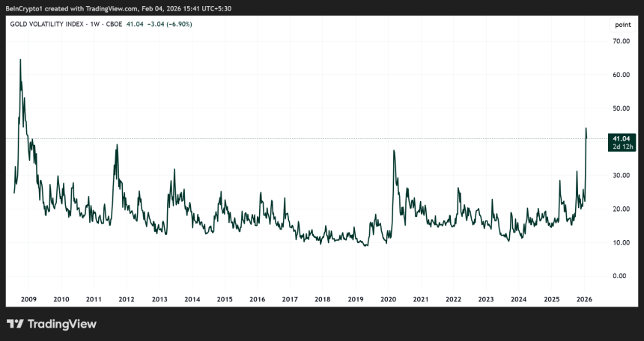Click the TradingView logo icon

[15, 325]
